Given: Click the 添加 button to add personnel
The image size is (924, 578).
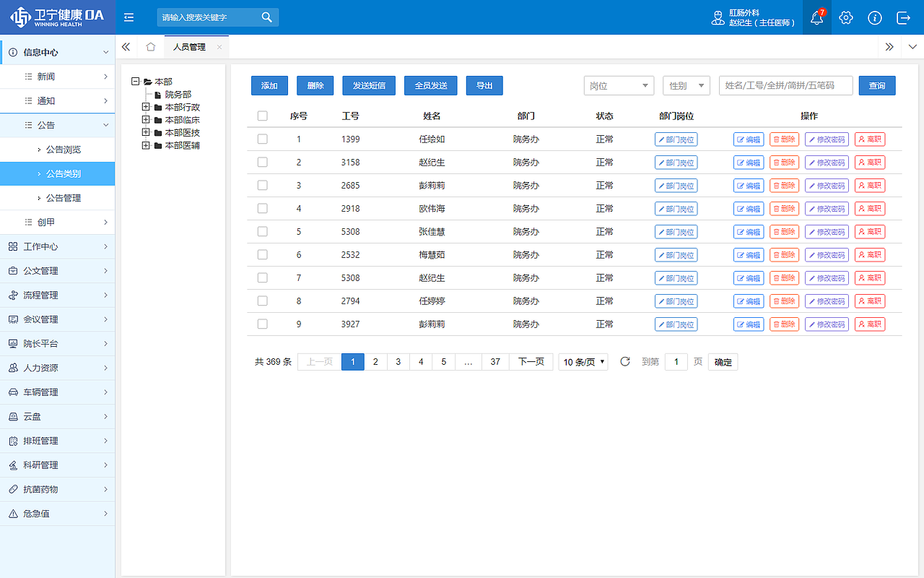Looking at the screenshot, I should click(x=269, y=85).
